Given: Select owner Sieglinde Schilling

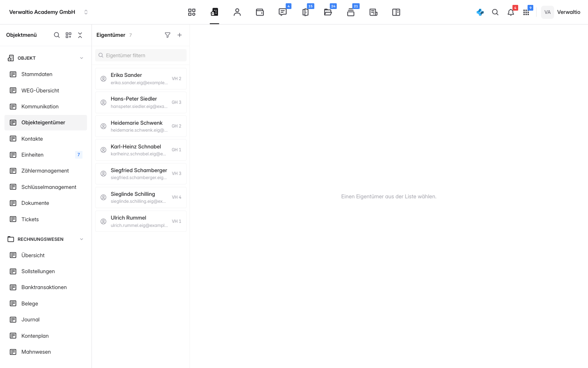Looking at the screenshot, I should pyautogui.click(x=141, y=197).
